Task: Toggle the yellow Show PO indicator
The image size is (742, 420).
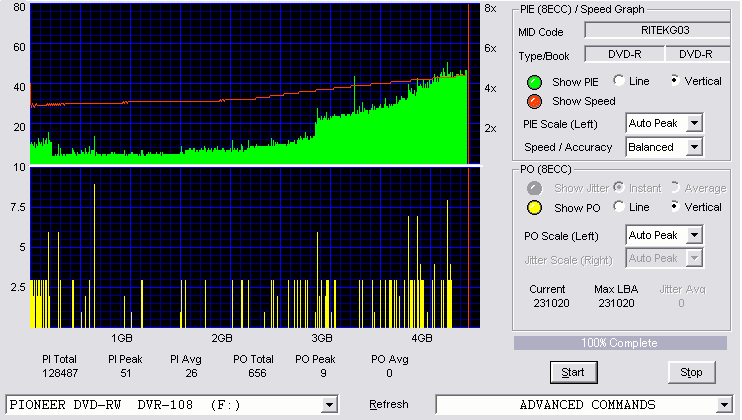Action: coord(534,208)
